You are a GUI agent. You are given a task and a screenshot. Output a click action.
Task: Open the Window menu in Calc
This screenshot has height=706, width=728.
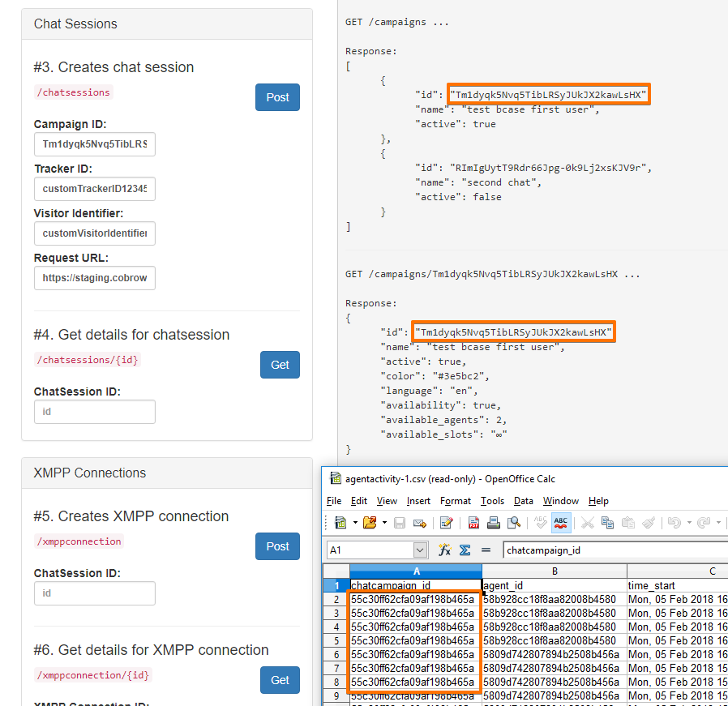click(561, 501)
